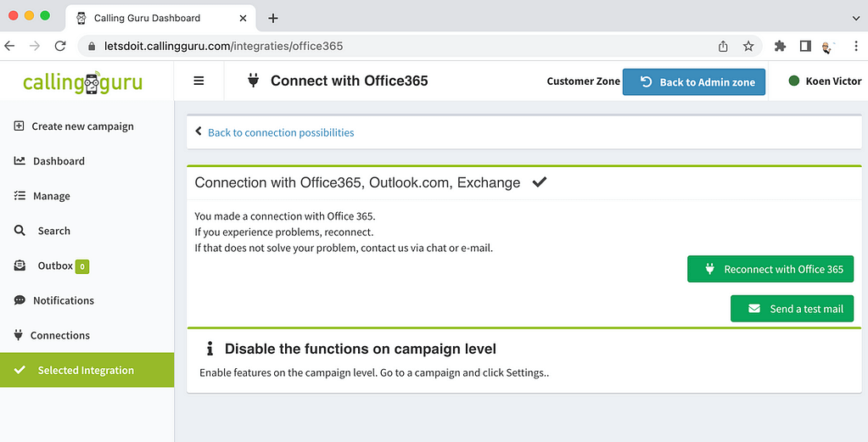868x442 pixels.
Task: Open a new browser tab with plus
Action: [x=273, y=19]
